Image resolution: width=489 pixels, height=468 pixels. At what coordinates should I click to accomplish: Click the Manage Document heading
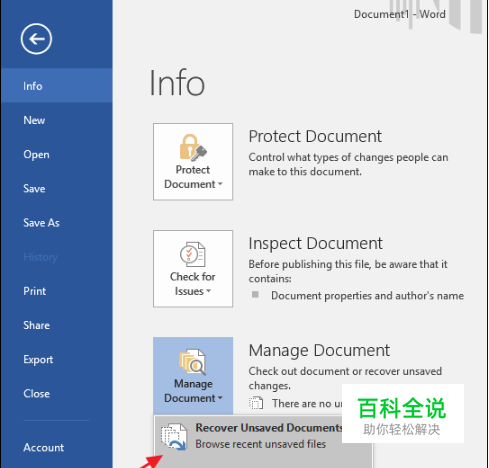pos(319,350)
